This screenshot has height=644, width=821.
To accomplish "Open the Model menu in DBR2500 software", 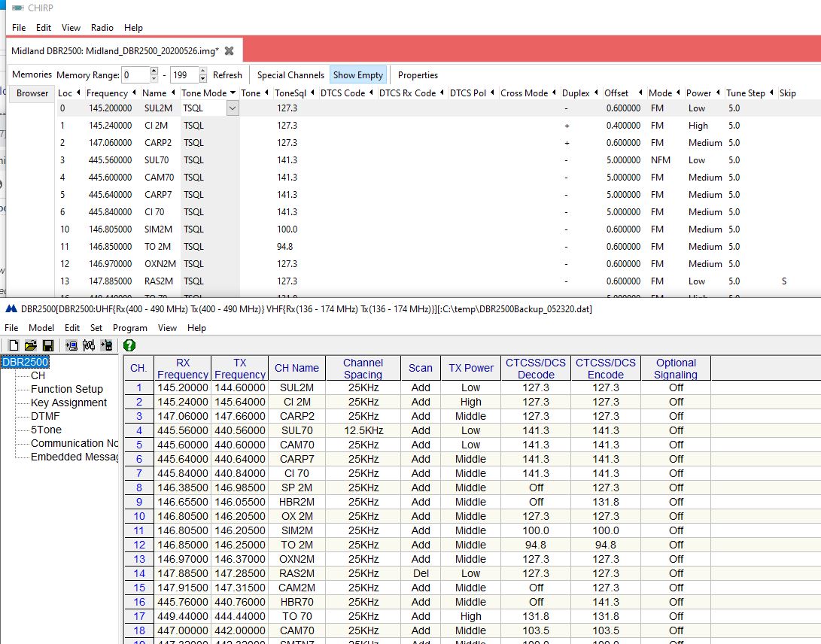I will pyautogui.click(x=41, y=328).
